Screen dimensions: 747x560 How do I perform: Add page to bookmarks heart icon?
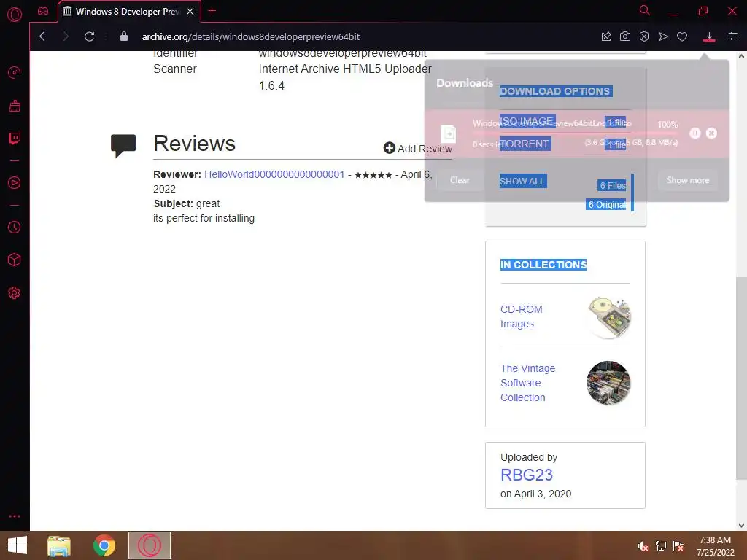tap(682, 36)
